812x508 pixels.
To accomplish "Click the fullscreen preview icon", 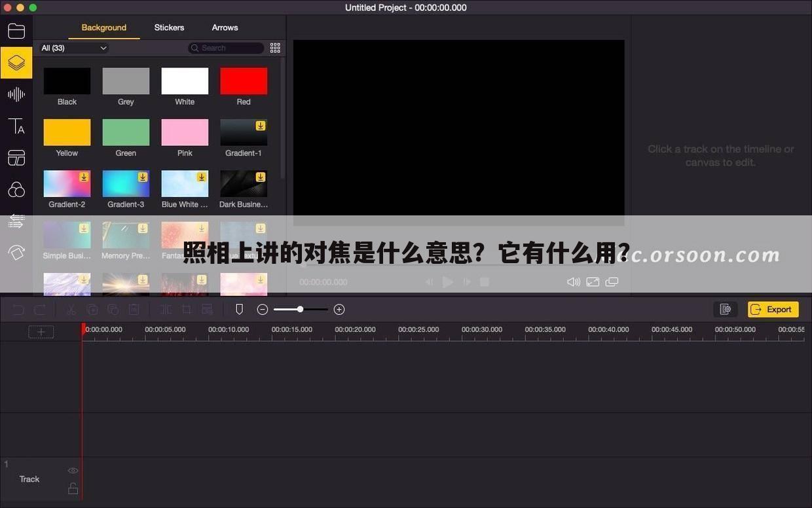I will point(593,281).
